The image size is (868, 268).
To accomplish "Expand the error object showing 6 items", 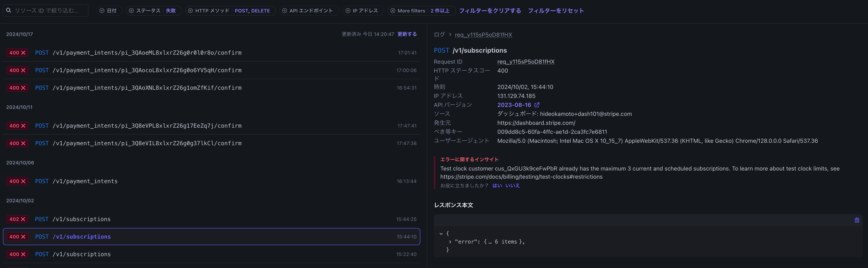I will (x=451, y=242).
